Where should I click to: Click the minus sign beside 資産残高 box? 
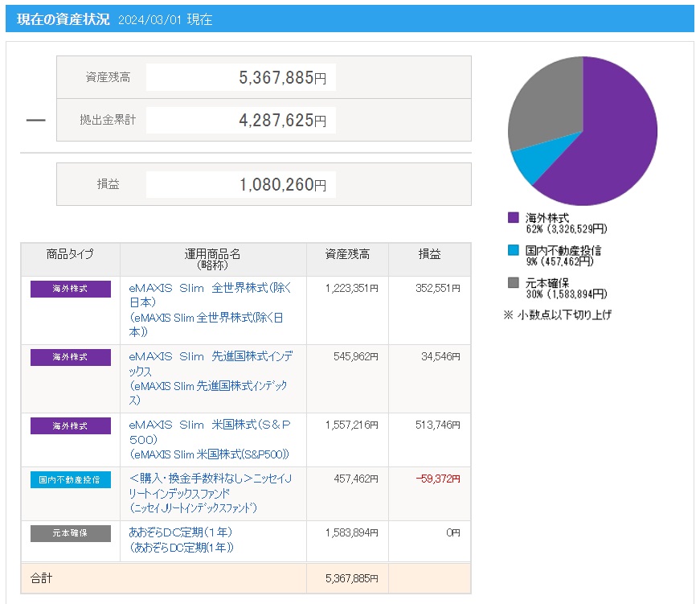(x=35, y=120)
